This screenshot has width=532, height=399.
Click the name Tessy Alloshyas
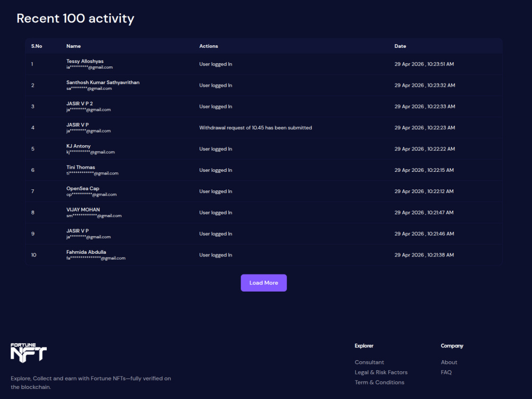click(85, 61)
